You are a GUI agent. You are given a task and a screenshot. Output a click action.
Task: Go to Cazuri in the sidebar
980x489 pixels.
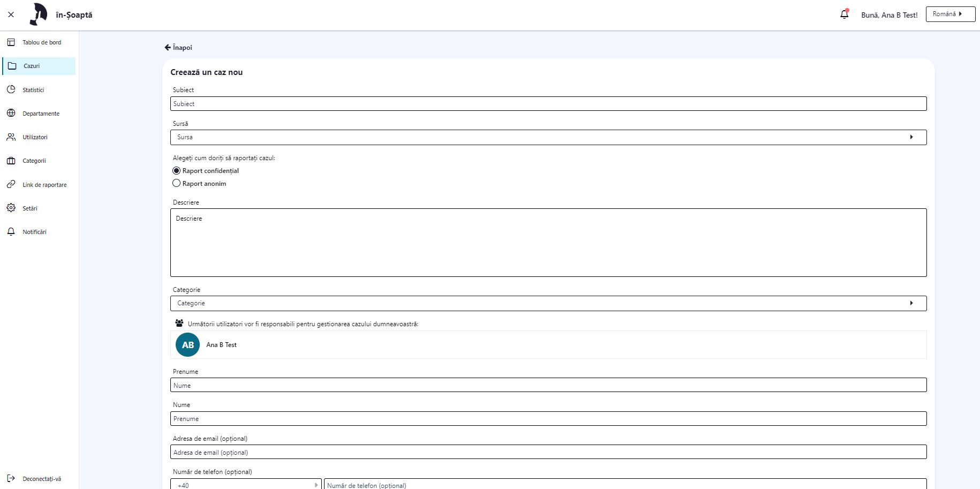[x=32, y=66]
